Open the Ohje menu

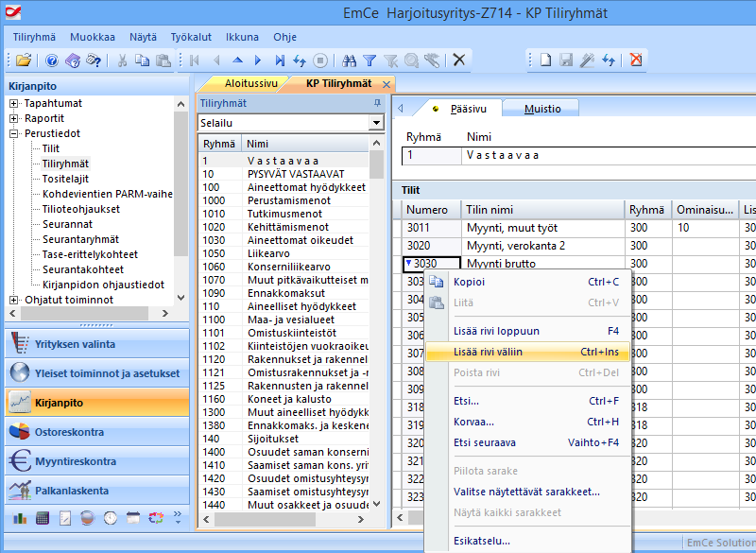pyautogui.click(x=285, y=37)
